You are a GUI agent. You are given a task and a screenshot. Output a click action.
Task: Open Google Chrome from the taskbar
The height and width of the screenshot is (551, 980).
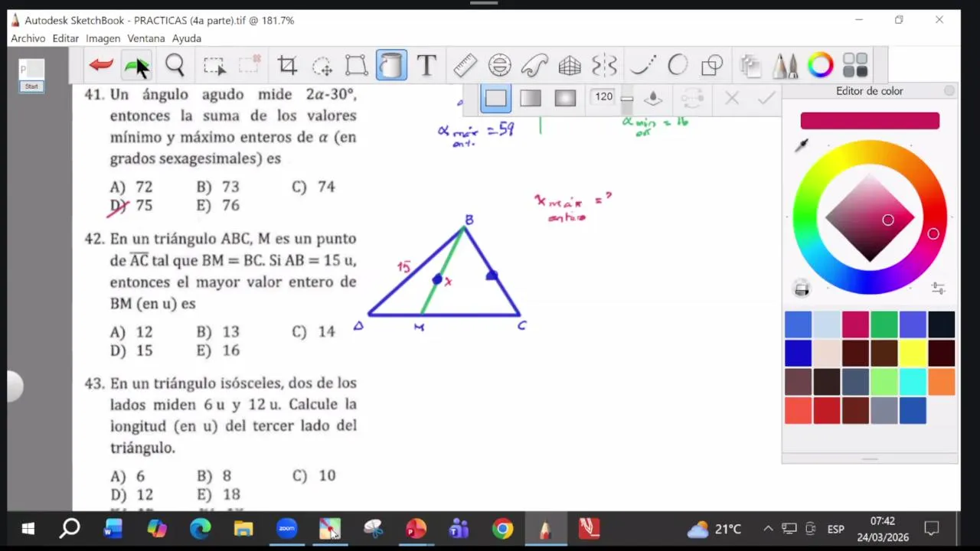[x=502, y=529]
